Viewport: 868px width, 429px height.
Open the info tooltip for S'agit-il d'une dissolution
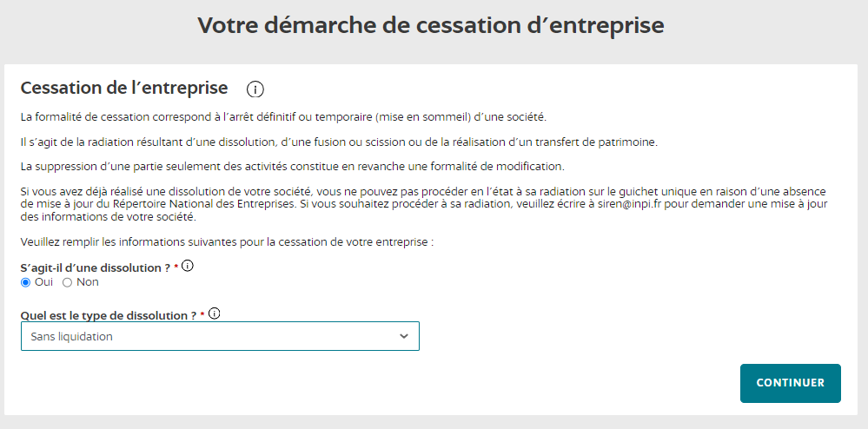click(x=187, y=266)
